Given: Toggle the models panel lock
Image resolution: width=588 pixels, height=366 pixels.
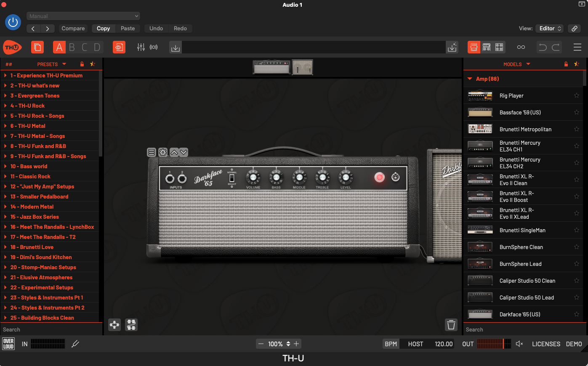Looking at the screenshot, I should click(566, 64).
